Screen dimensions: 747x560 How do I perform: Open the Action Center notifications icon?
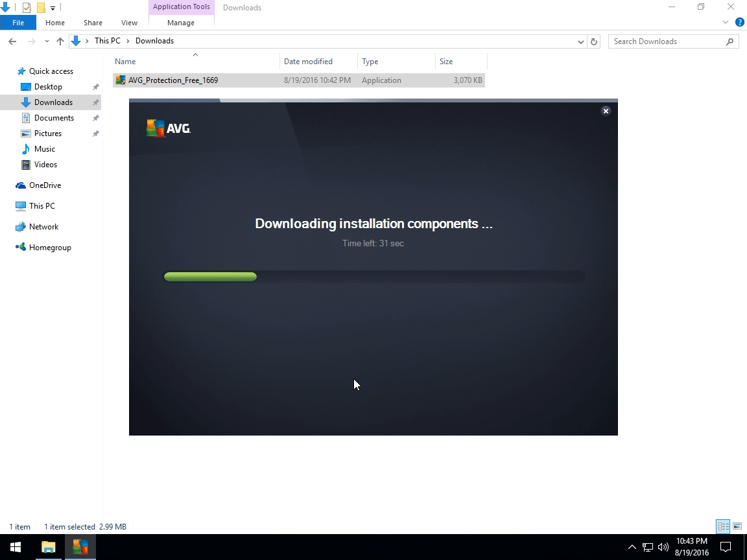726,547
